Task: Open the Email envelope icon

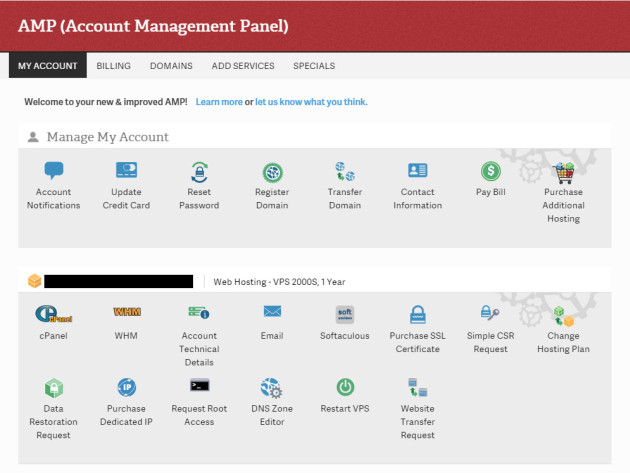Action: tap(272, 311)
